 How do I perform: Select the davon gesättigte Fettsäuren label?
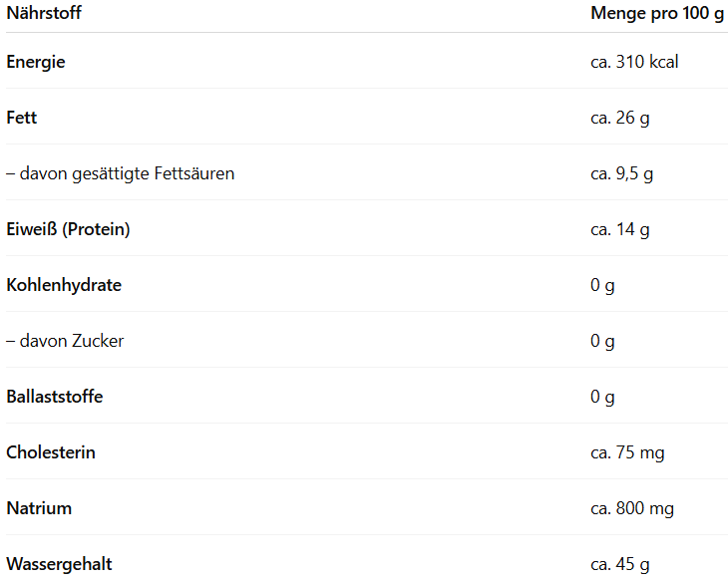(x=121, y=173)
